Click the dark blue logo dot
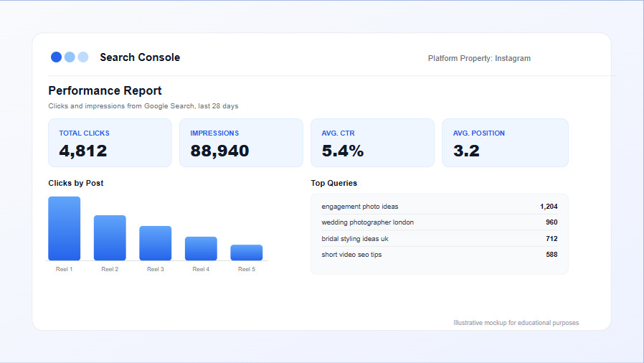Viewport: 644px width, 363px height. [56, 57]
